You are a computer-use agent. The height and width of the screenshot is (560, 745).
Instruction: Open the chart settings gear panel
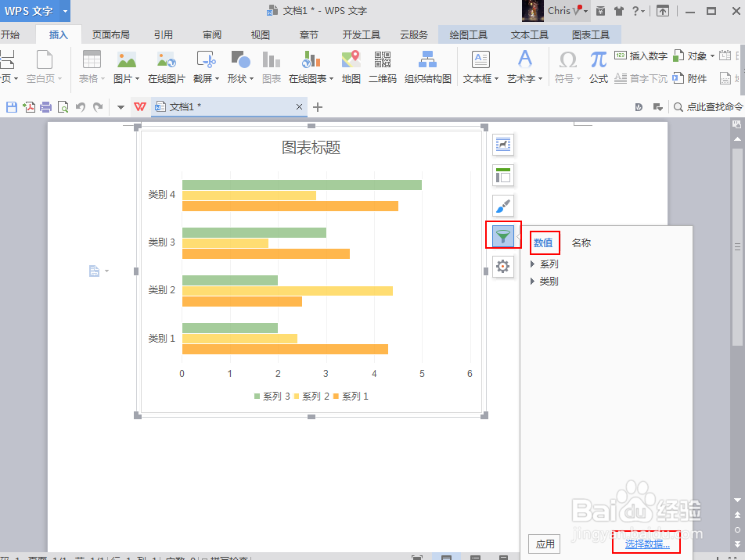tap(502, 267)
